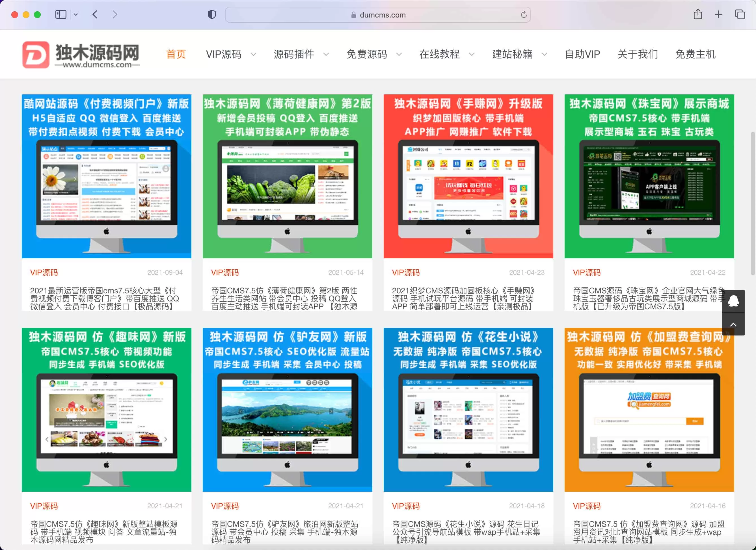Open the 帝国CMS7.5仿《薄荷健康网》 article title
This screenshot has width=756, height=550.
[x=284, y=298]
